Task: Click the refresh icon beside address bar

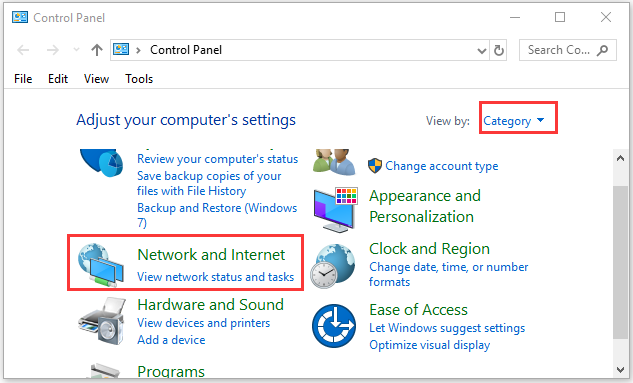Action: (x=499, y=50)
